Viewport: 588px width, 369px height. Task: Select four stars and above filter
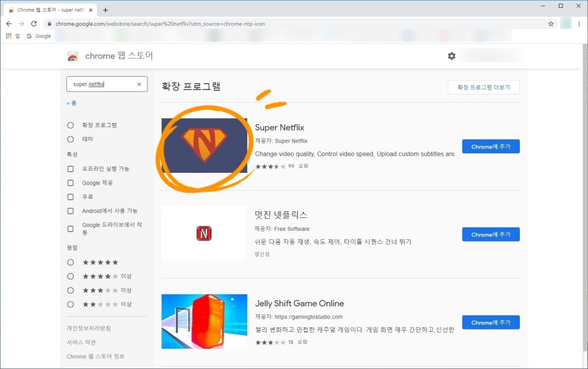click(x=71, y=276)
